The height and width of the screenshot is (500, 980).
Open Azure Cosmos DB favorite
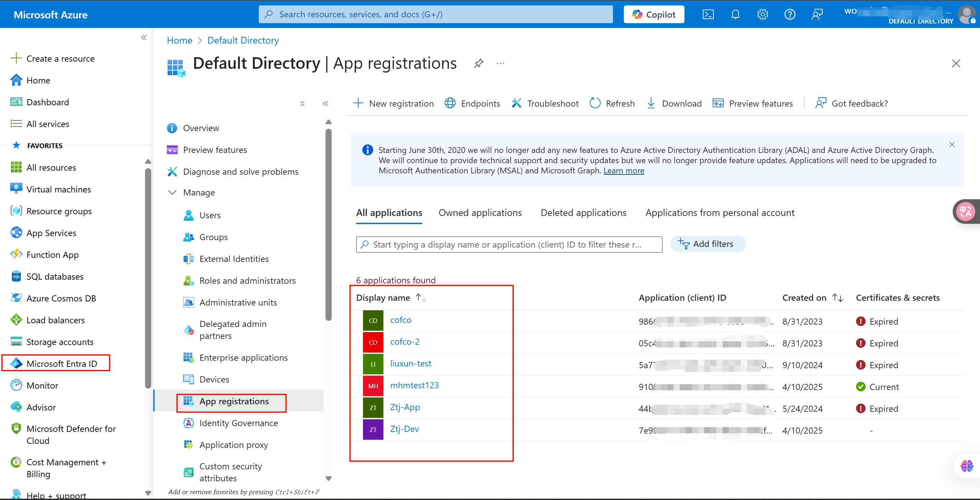(53, 298)
